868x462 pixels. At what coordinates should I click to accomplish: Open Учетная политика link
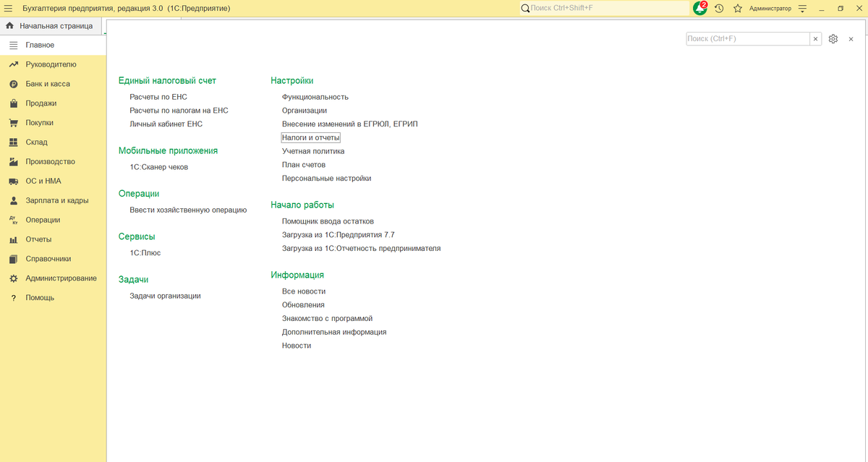click(x=313, y=151)
